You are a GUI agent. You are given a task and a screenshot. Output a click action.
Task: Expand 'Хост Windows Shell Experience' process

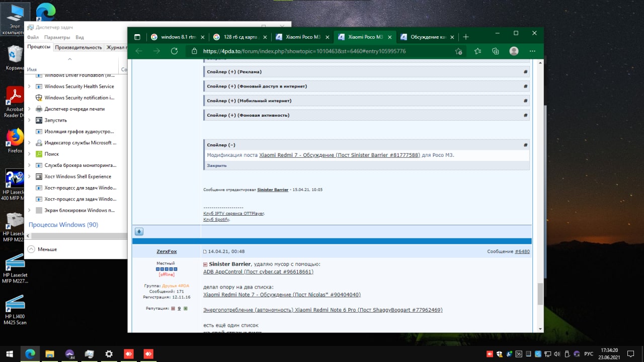(x=29, y=176)
